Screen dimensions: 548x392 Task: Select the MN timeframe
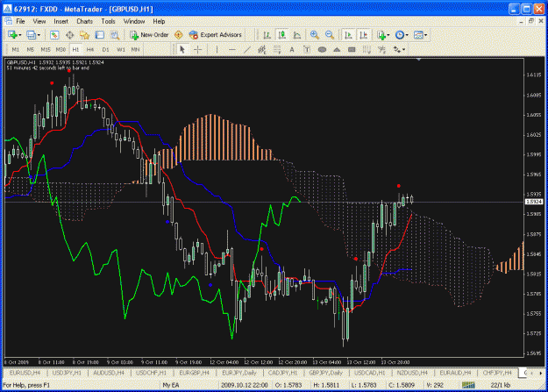135,50
